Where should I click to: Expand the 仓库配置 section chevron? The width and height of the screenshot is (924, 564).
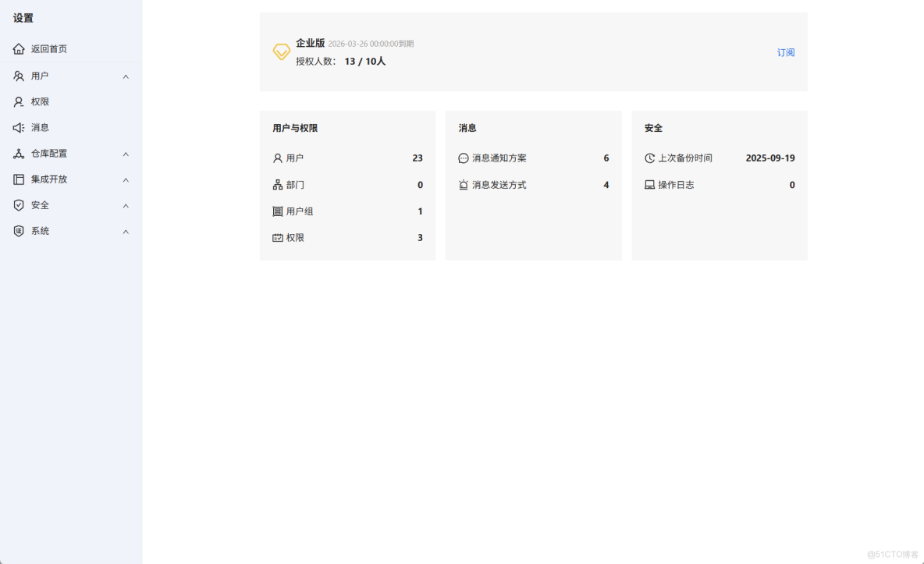coord(126,154)
